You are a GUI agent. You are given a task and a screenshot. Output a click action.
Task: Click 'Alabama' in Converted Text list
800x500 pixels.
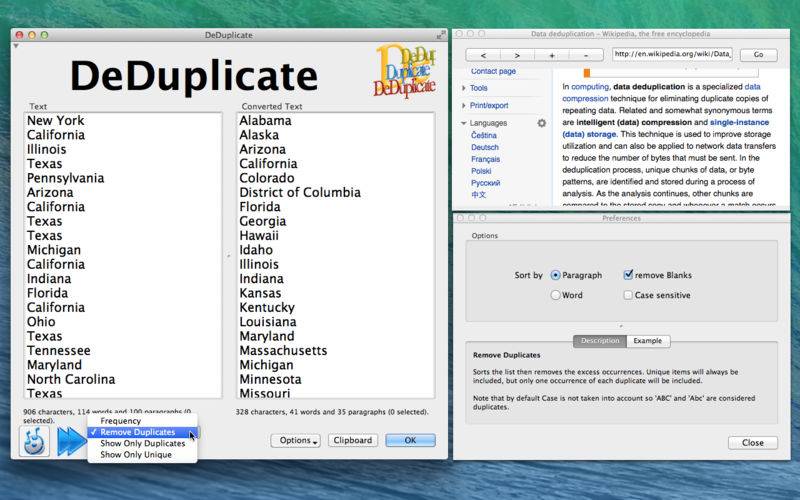(x=265, y=120)
